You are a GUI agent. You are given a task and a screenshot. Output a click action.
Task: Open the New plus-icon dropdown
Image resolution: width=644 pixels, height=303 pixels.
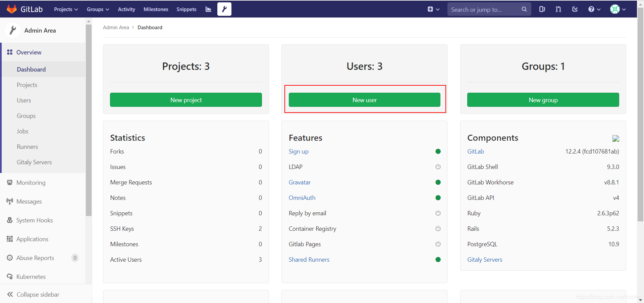[x=433, y=9]
